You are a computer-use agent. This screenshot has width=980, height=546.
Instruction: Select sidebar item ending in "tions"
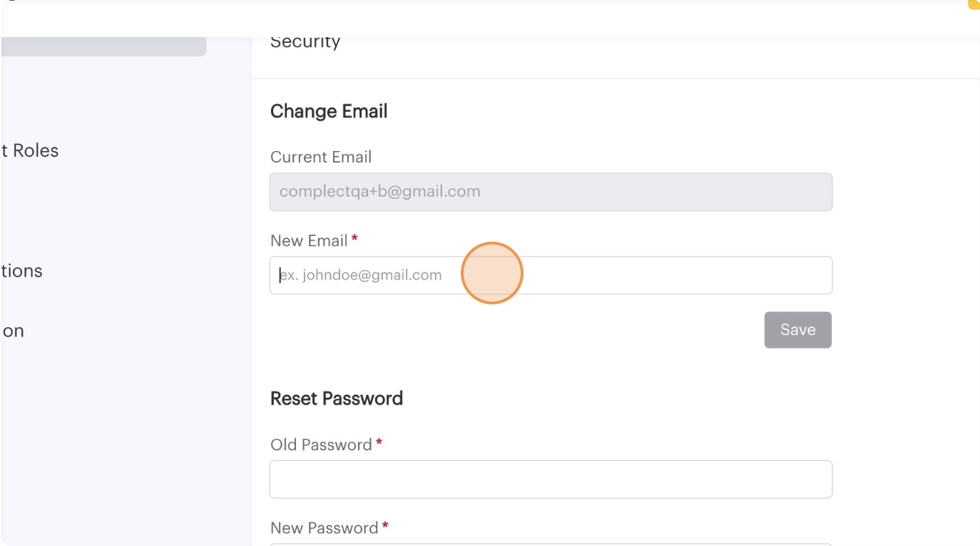(21, 271)
